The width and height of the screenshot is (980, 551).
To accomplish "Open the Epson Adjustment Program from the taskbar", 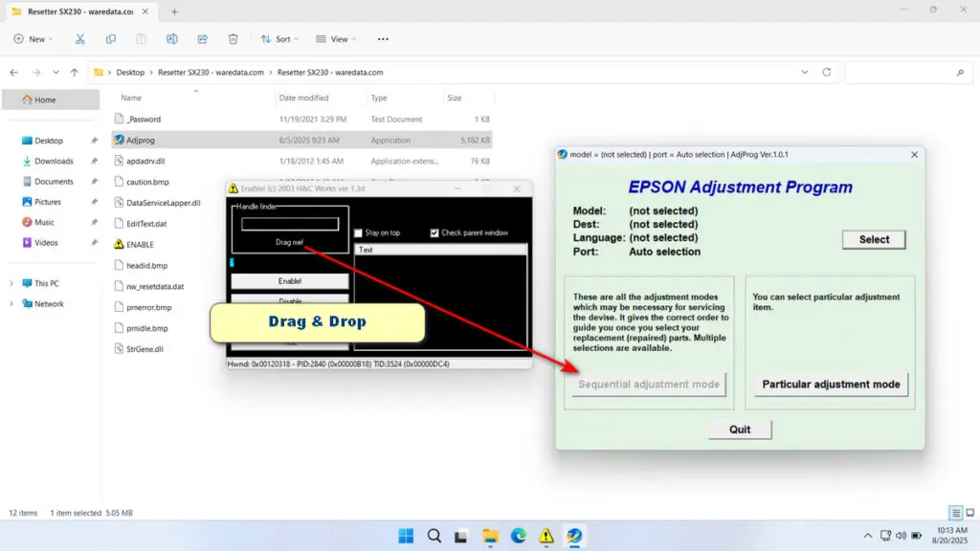I will (573, 536).
